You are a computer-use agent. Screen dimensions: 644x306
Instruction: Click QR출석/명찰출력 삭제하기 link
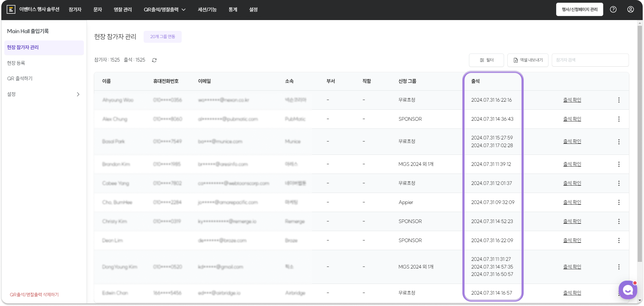click(x=34, y=295)
